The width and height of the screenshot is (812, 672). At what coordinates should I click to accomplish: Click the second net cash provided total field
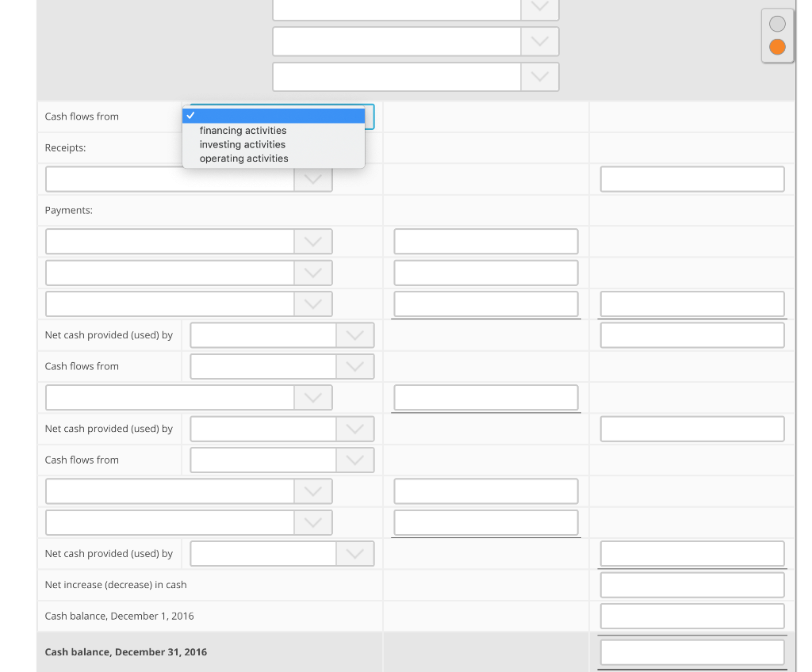click(x=692, y=430)
